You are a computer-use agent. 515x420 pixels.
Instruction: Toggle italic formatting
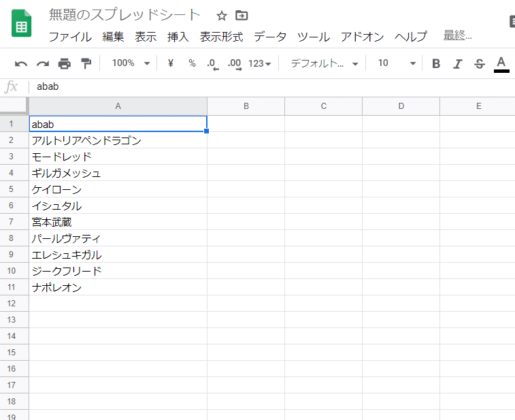(x=458, y=63)
